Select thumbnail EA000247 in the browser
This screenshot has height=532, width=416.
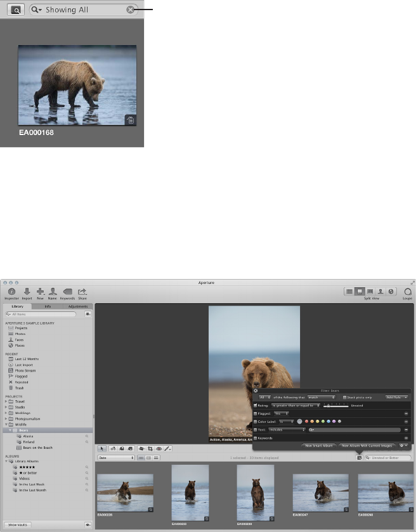coord(321,493)
